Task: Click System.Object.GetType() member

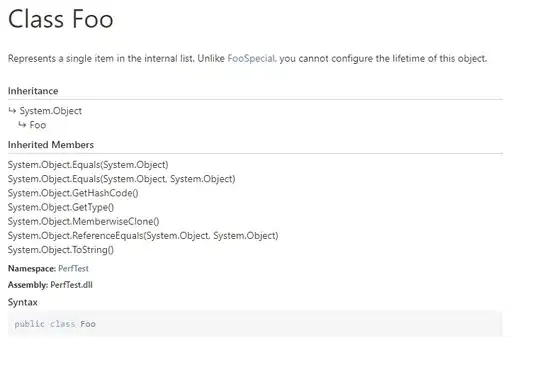Action: click(61, 207)
